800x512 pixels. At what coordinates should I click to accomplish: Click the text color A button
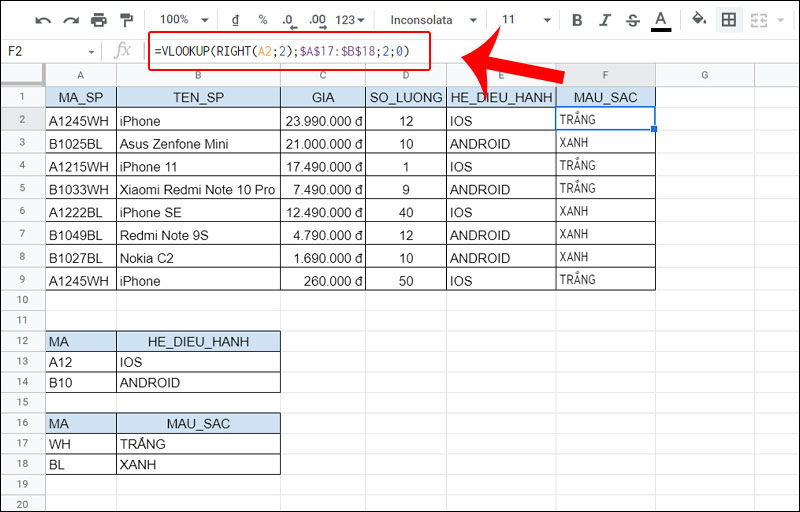click(660, 20)
